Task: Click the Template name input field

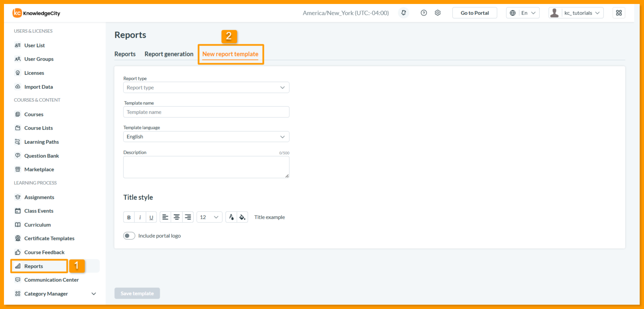Action: (x=206, y=112)
